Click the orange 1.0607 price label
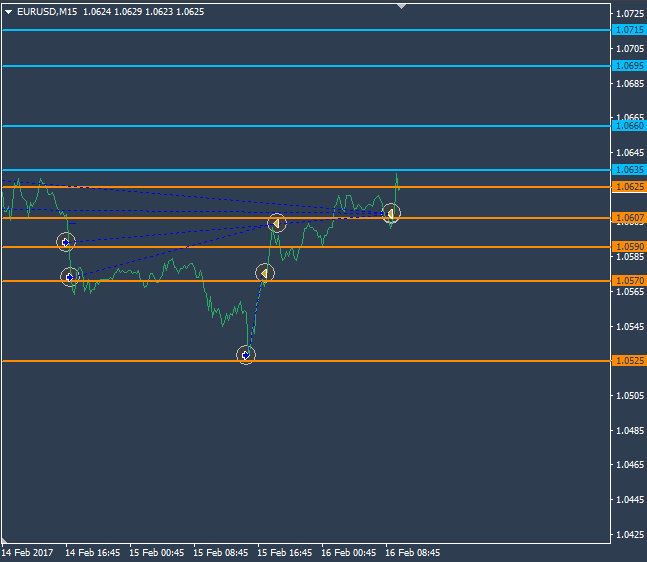Image resolution: width=647 pixels, height=562 pixels. tap(629, 217)
